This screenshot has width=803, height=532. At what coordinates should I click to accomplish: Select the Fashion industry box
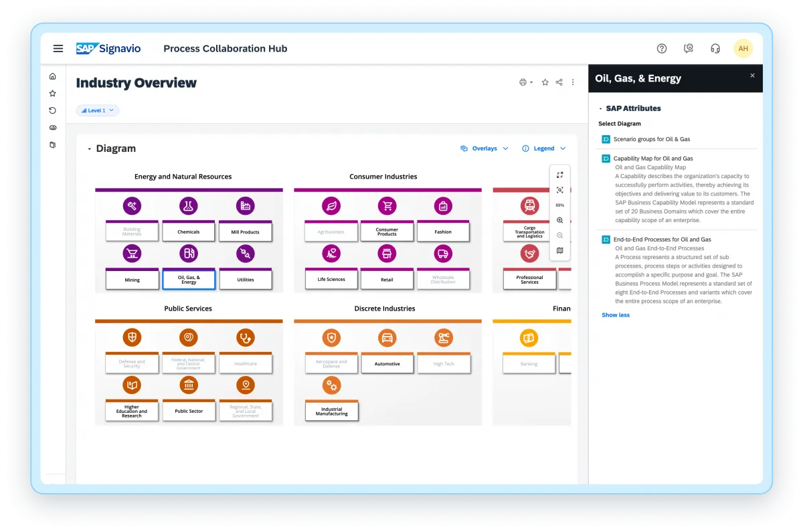click(443, 232)
